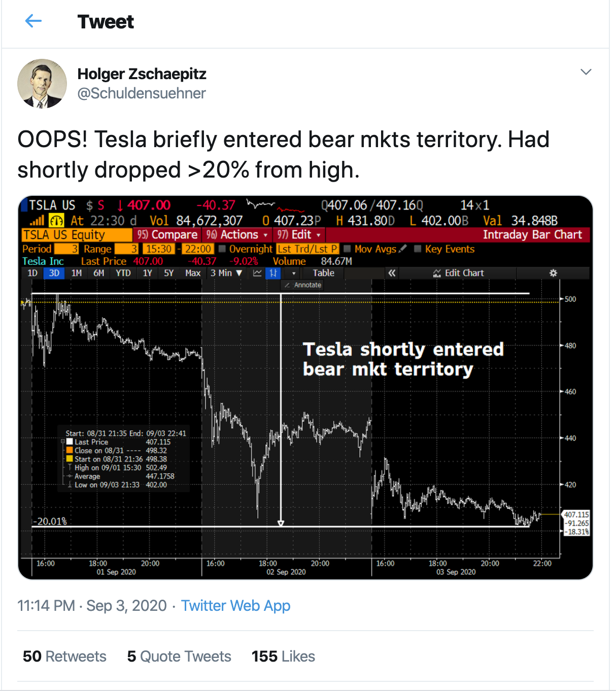Viewport: 616px width, 691px height.
Task: Click the Mov Avgs pencil edit icon
Action: [403, 249]
